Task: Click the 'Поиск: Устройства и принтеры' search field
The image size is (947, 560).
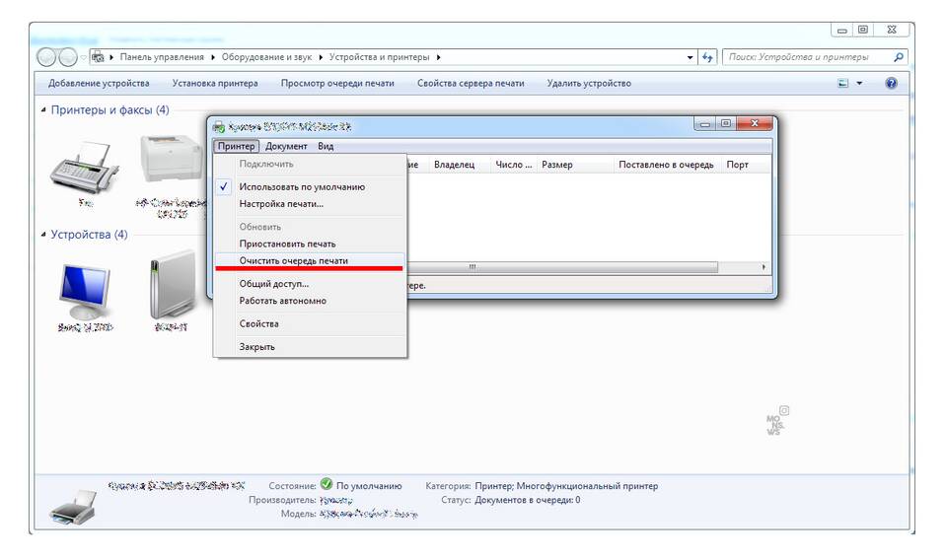Action: click(804, 57)
